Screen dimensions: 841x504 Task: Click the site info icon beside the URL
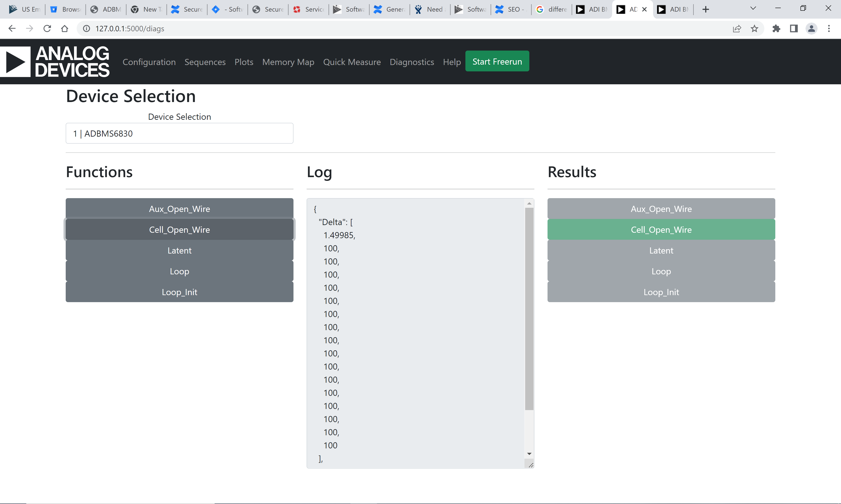tap(86, 28)
